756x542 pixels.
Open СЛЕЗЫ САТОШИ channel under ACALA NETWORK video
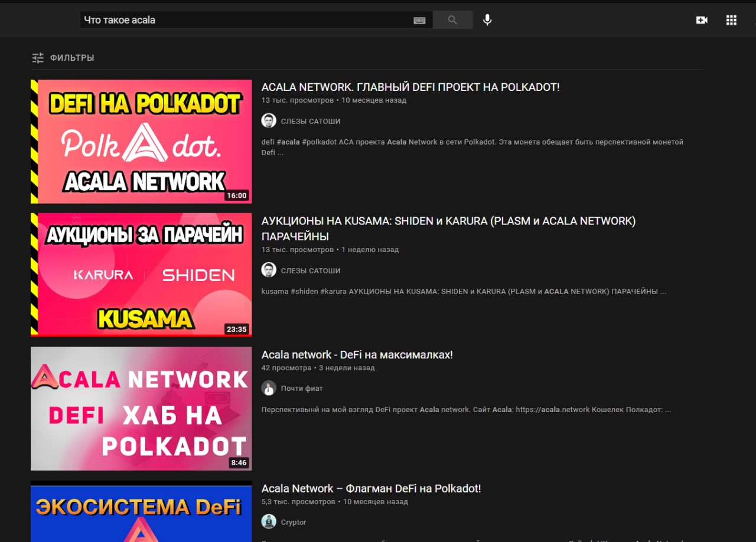pyautogui.click(x=311, y=121)
